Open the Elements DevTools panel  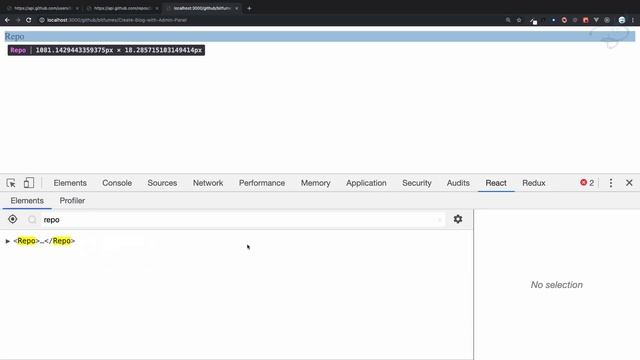70,183
